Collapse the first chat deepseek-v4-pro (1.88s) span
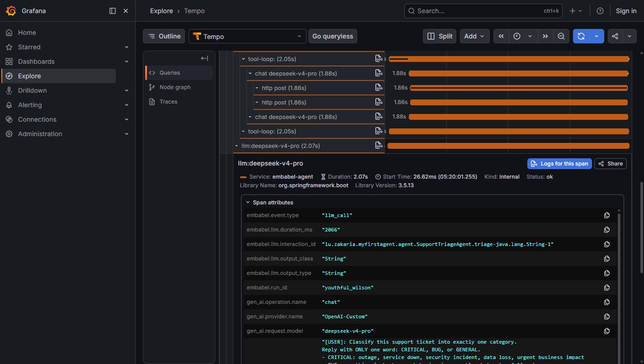Image resolution: width=644 pixels, height=364 pixels. [250, 73]
